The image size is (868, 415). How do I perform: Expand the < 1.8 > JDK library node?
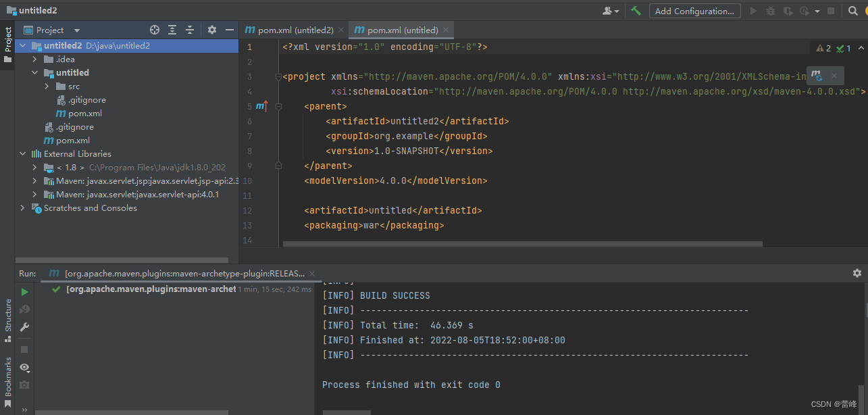[34, 168]
